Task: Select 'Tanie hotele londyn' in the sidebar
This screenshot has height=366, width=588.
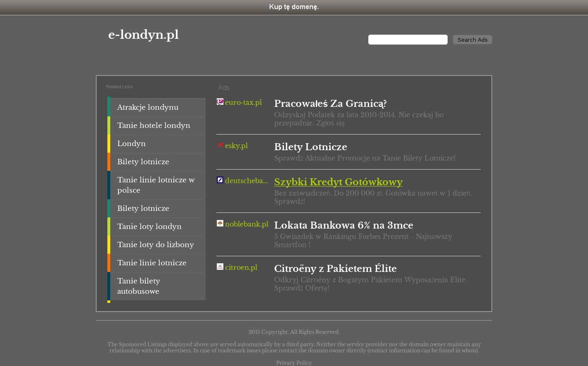Action: coord(154,125)
